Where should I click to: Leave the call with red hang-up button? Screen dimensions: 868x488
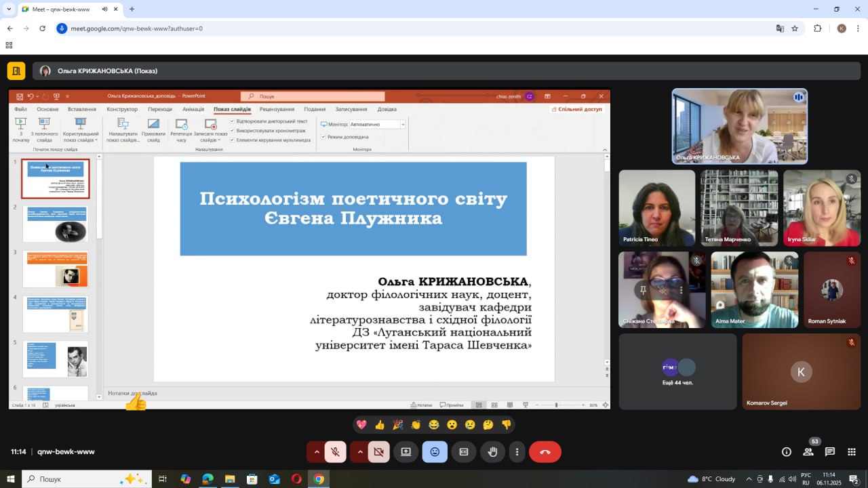(x=545, y=452)
